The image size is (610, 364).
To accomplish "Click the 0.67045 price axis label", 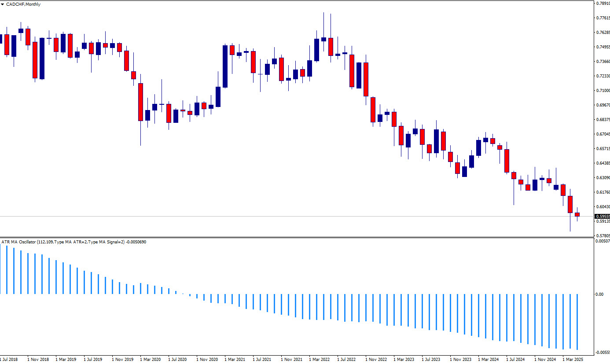I will pos(602,134).
